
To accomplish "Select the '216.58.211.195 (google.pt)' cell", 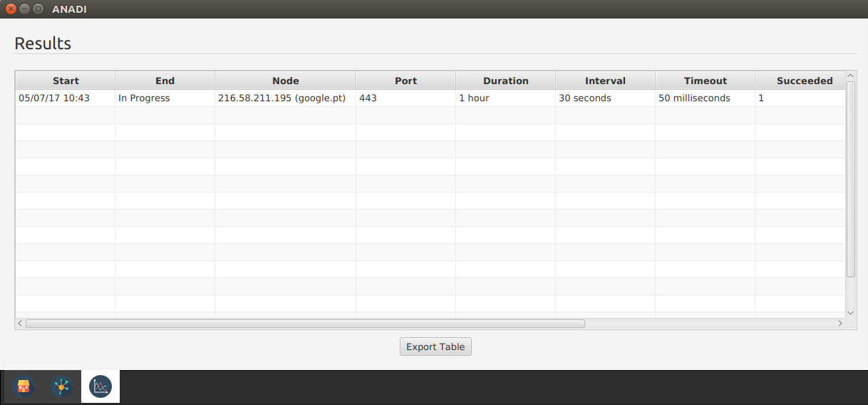I will coord(286,98).
